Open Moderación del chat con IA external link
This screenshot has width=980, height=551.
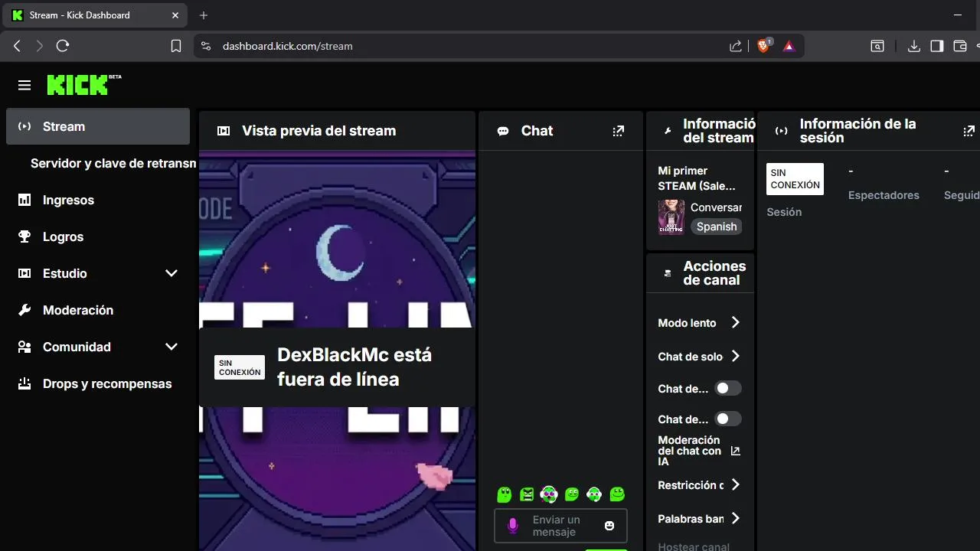click(x=736, y=451)
